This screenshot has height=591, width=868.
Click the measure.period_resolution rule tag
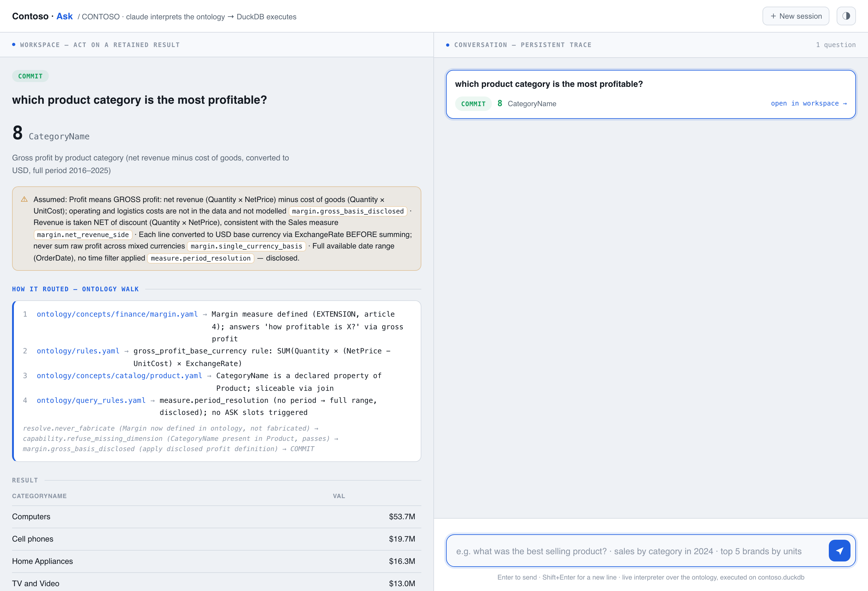point(200,258)
